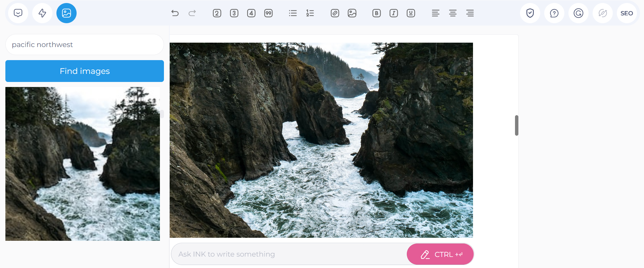Apply Heading 4 format
Screen dimensions: 644x268
click(251, 13)
